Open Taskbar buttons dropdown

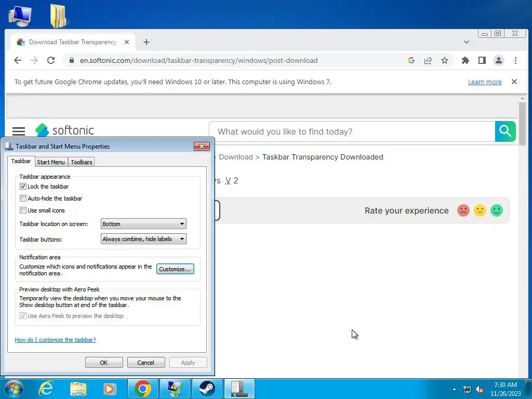coord(143,239)
